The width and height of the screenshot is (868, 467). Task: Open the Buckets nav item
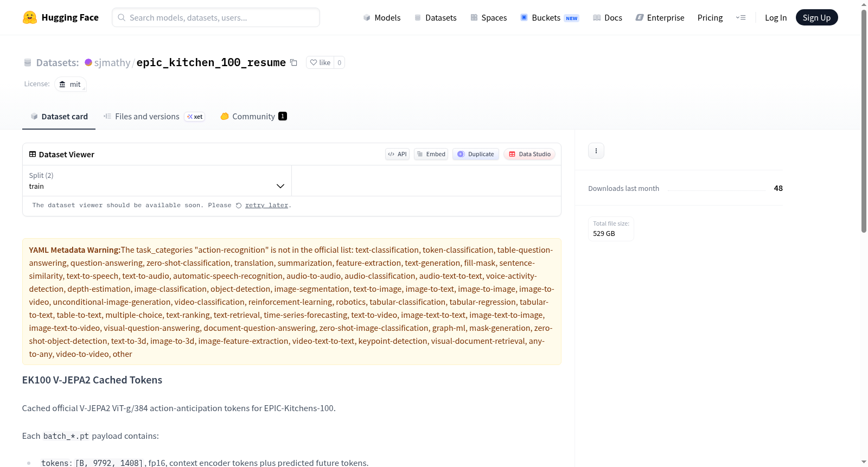point(550,17)
